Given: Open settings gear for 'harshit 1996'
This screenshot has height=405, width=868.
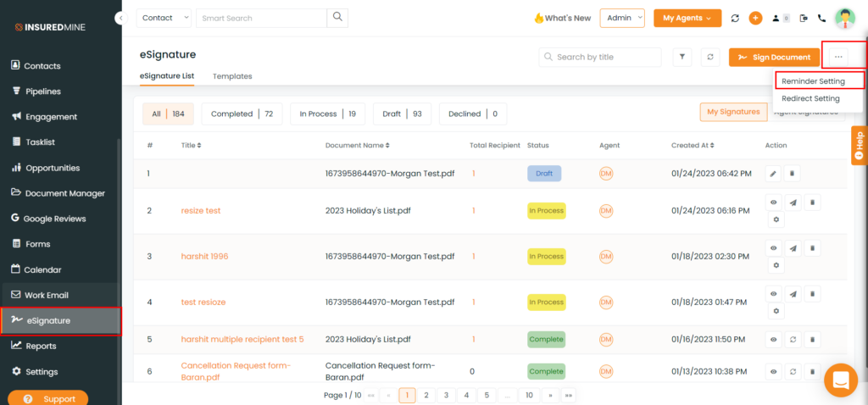Looking at the screenshot, I should pos(776,265).
